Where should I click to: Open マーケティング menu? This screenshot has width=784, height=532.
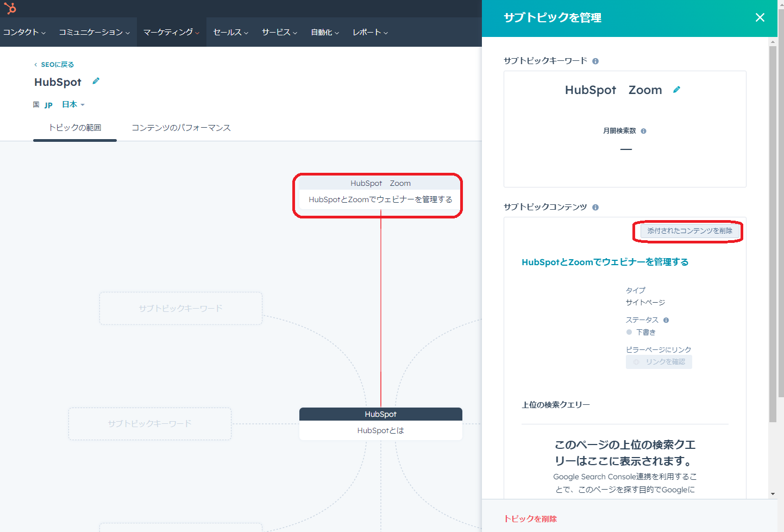(171, 32)
